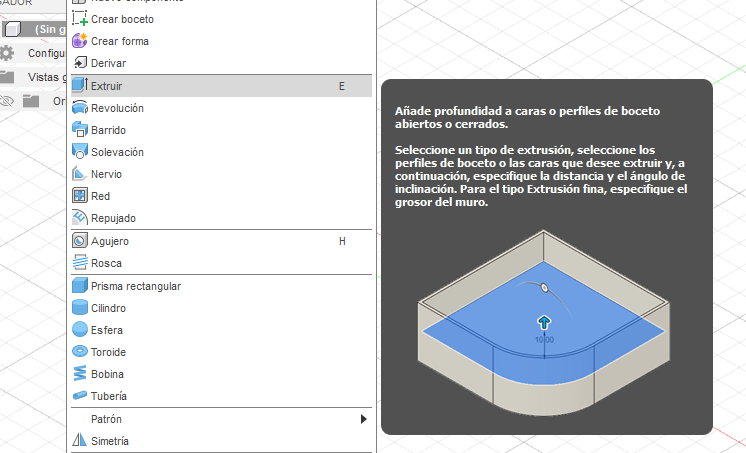Open the Patrón submenu item
The image size is (746, 453).
point(221,419)
